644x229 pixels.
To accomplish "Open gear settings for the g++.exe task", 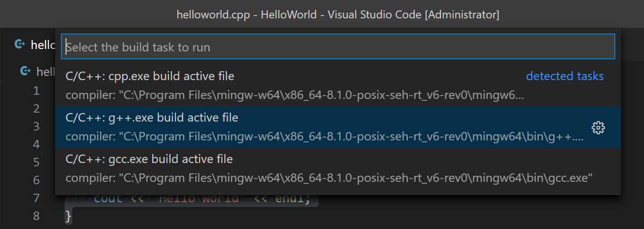I will 598,127.
